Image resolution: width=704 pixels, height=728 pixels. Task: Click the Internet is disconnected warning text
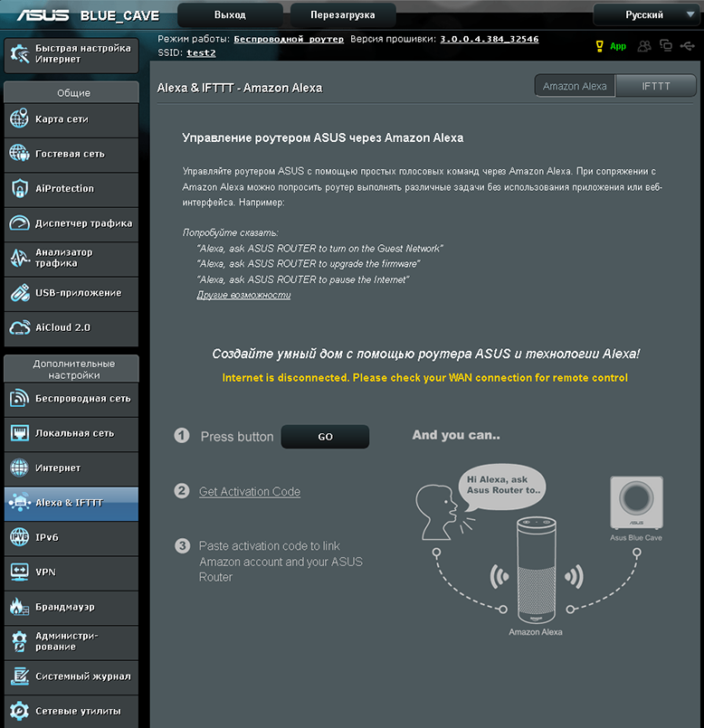(x=424, y=377)
